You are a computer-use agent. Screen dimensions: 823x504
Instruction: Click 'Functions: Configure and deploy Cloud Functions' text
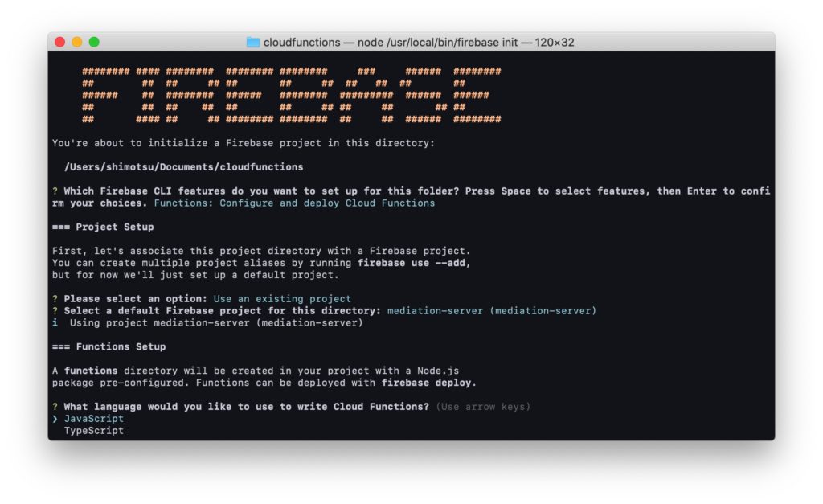click(x=294, y=203)
